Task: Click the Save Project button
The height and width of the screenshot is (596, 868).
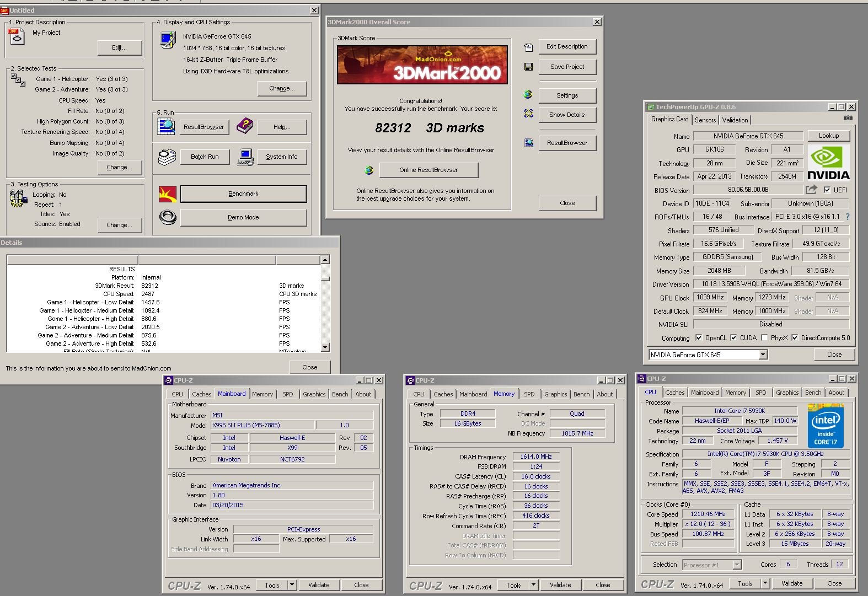Action: click(x=567, y=67)
